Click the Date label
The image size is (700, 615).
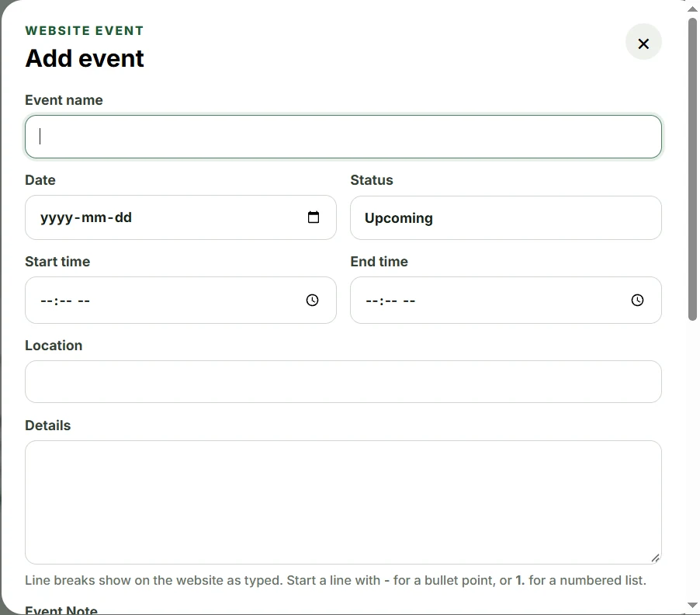pyautogui.click(x=40, y=180)
